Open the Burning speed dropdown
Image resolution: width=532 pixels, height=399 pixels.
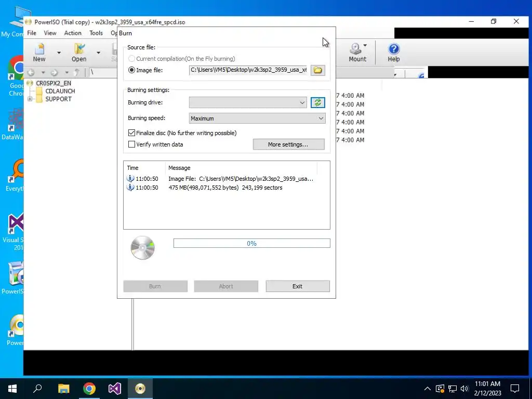click(x=257, y=118)
